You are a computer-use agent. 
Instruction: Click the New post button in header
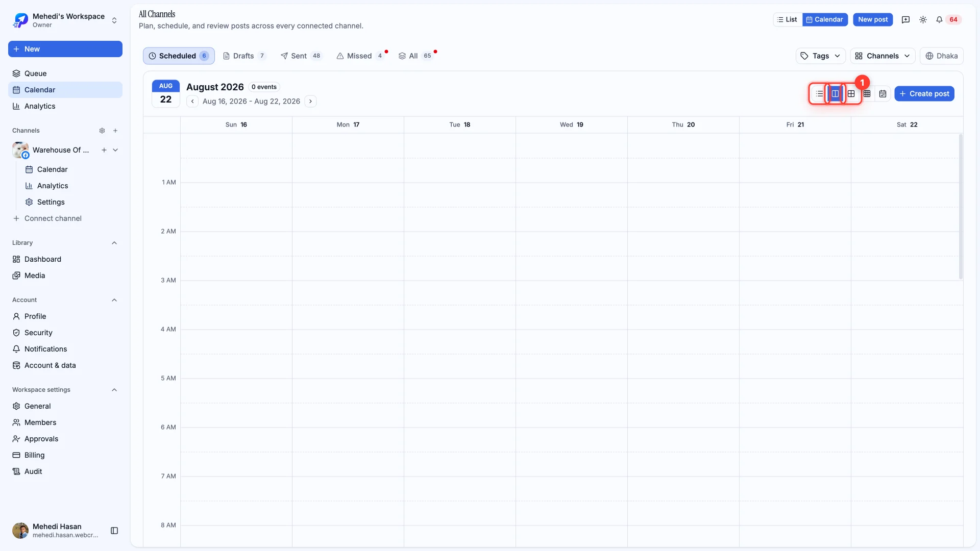click(x=873, y=19)
